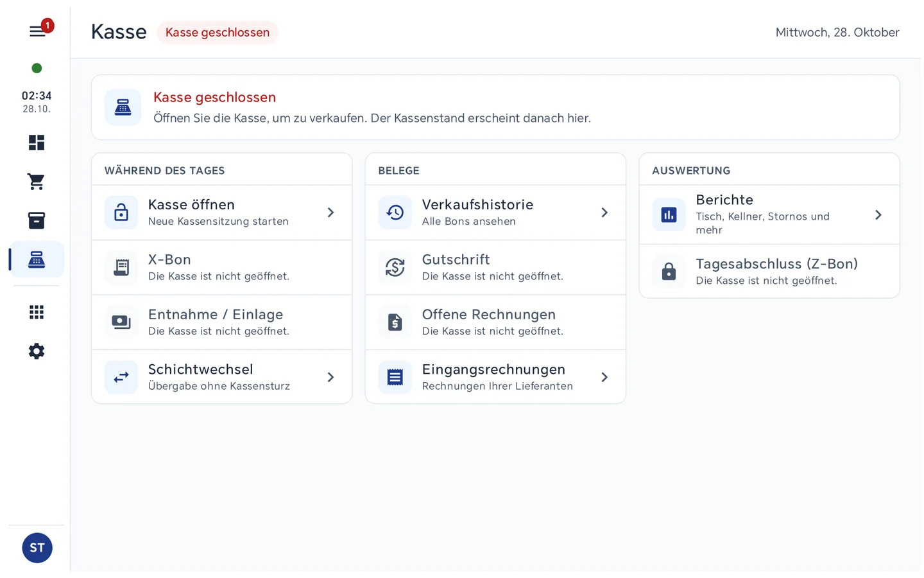This screenshot has width=924, height=578.
Task: Expand the Berichte chevron
Action: click(x=878, y=215)
